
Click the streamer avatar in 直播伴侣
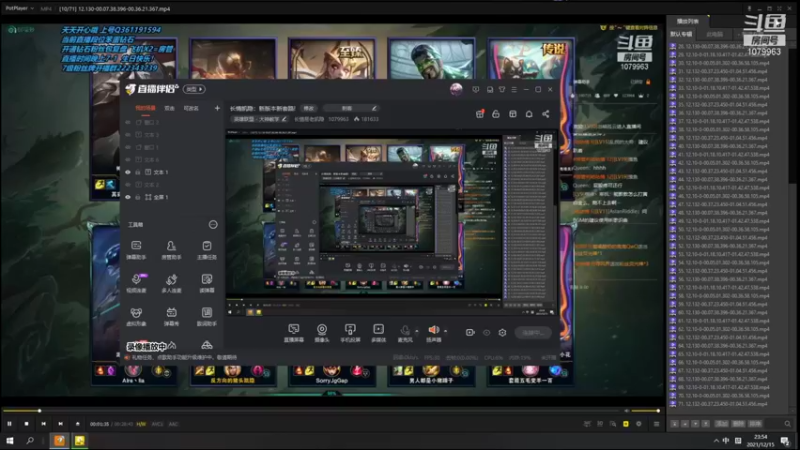(456, 89)
